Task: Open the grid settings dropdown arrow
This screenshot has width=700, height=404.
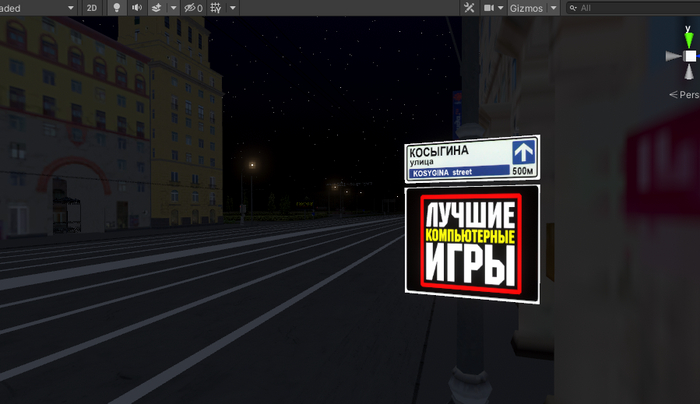Action: click(233, 8)
